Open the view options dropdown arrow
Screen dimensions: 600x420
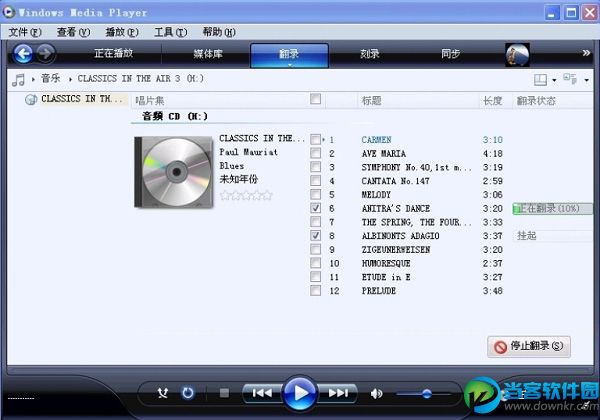(586, 80)
